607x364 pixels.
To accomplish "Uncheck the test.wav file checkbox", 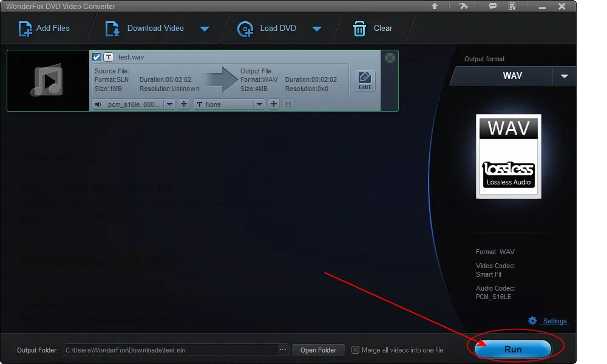I will pyautogui.click(x=97, y=57).
